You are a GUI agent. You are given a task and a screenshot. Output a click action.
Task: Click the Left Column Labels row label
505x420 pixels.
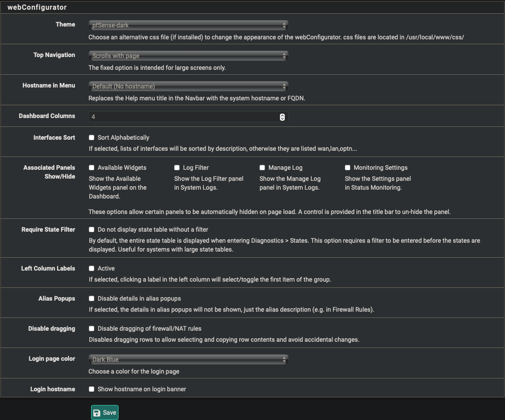[48, 268]
